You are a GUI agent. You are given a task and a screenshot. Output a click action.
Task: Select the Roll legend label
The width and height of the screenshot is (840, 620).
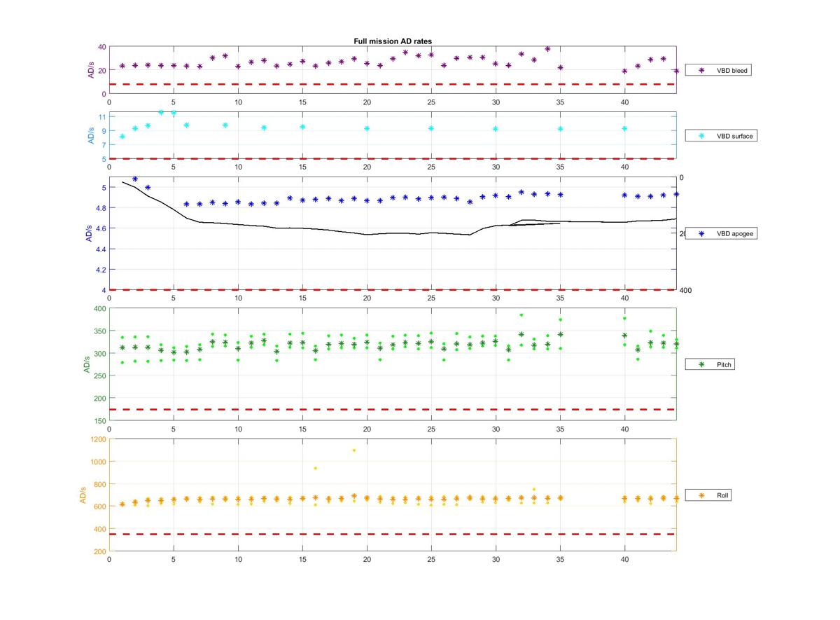(723, 495)
